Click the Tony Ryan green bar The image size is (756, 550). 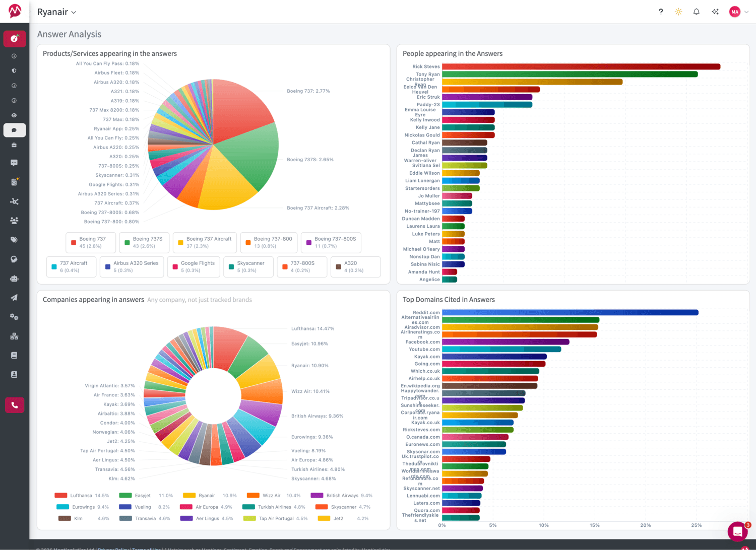[x=570, y=74]
